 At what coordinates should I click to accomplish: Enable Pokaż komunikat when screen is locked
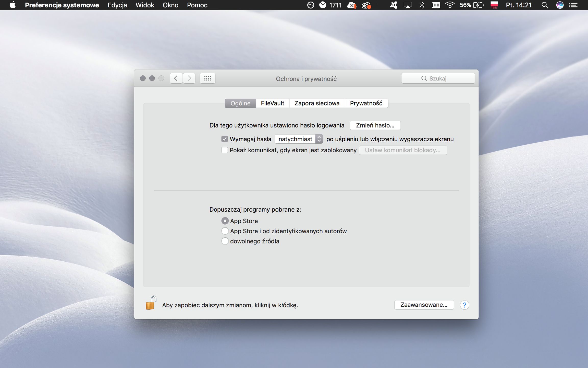[225, 150]
